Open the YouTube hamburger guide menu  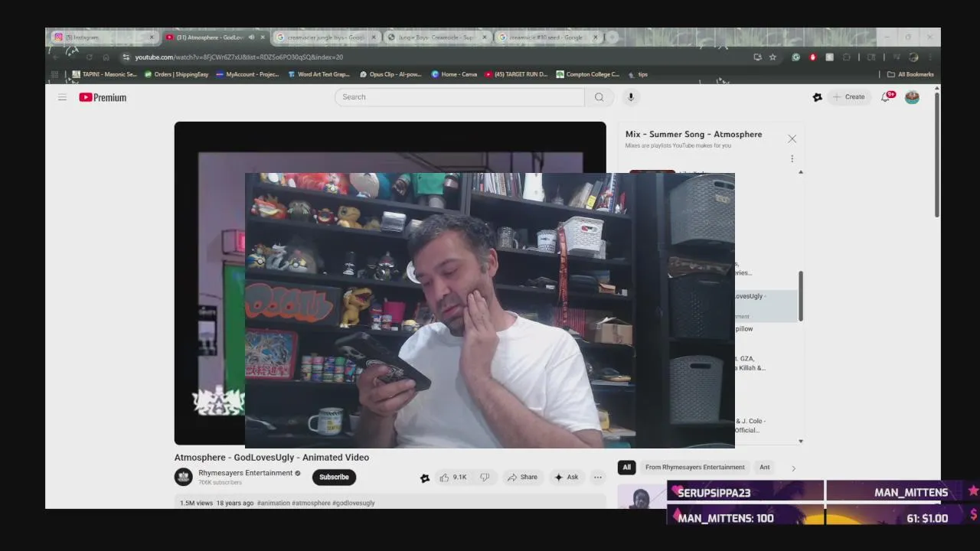(62, 97)
